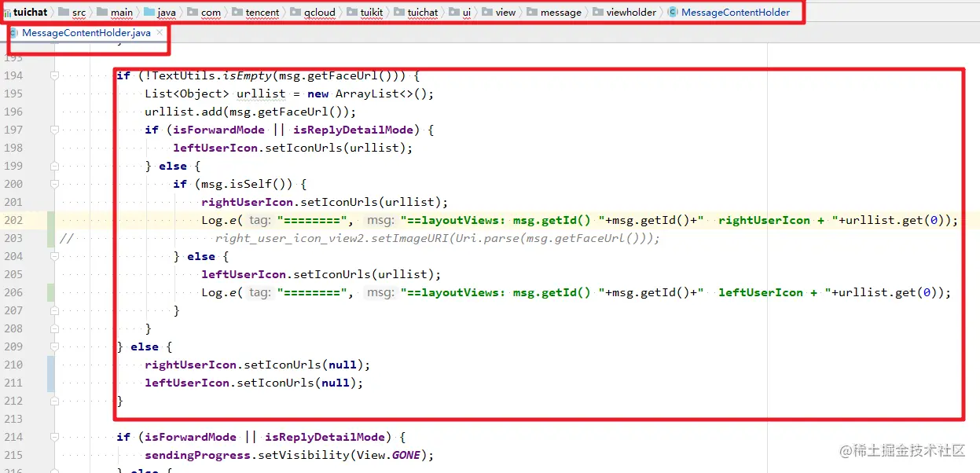The image size is (980, 473).
Task: Click line number 202 in the gutter
Action: pyautogui.click(x=13, y=220)
